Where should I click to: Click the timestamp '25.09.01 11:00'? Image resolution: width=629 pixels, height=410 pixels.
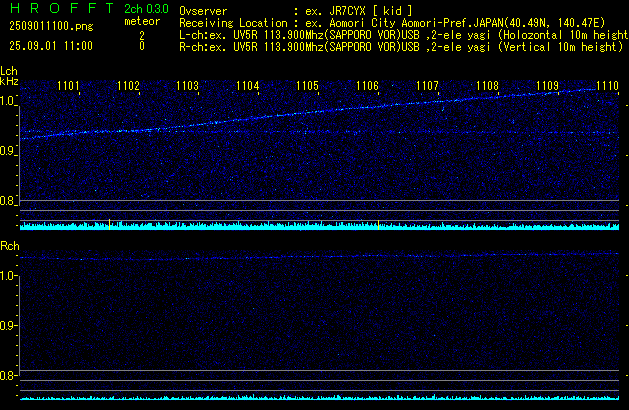[x=51, y=46]
